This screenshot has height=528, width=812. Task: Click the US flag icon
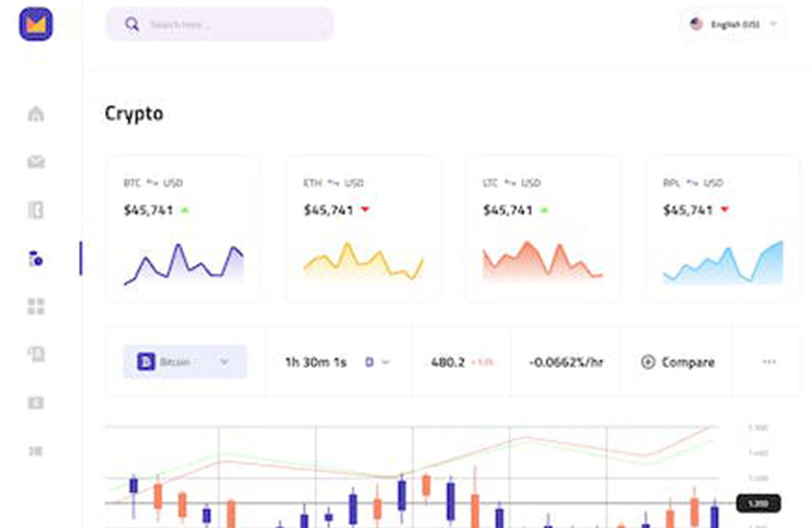[696, 24]
